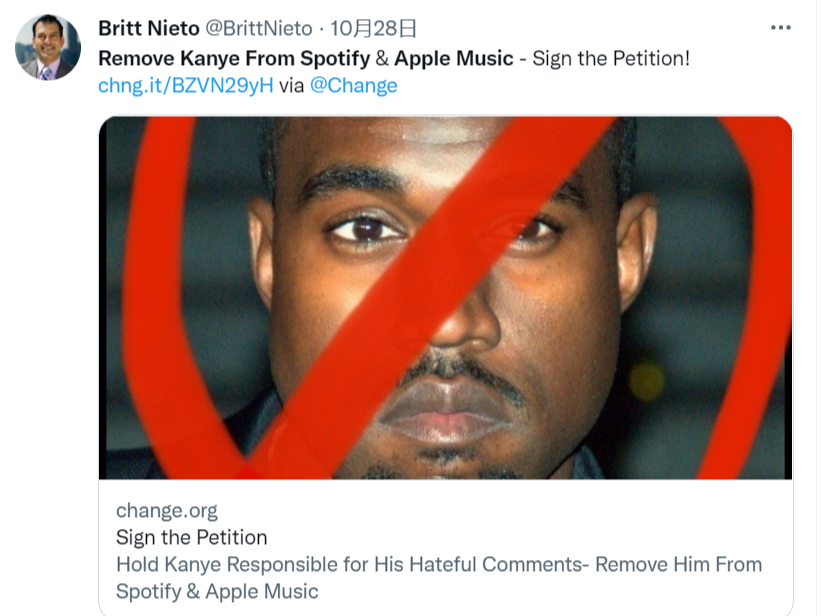
Task: Click Britt Nieto's profile avatar photo
Action: 48,48
